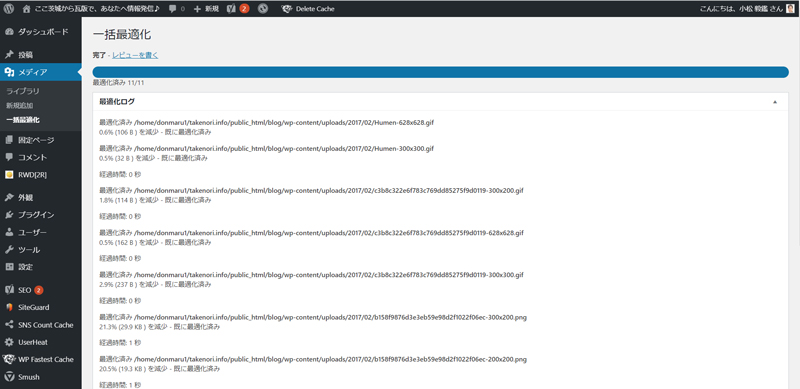Click the 1.8% (114 B) reduction text
The width and height of the screenshot is (800, 389).
[156, 200]
